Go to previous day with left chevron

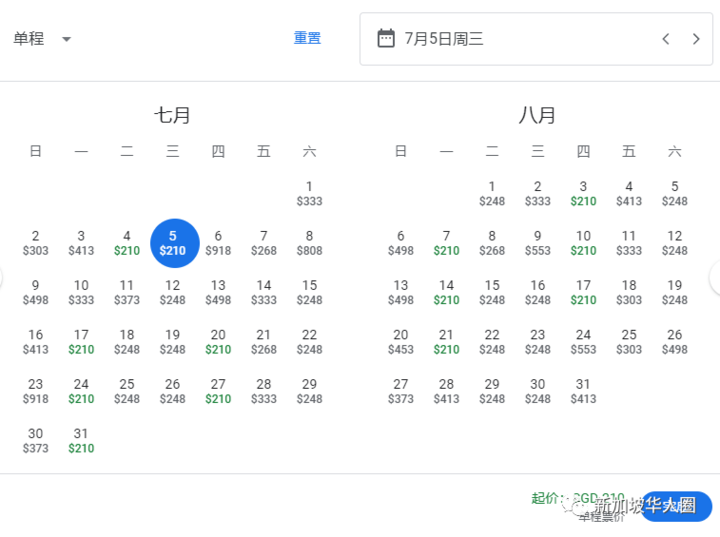tap(666, 39)
